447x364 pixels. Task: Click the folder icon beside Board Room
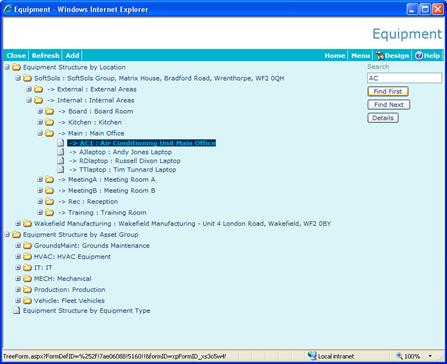(50, 111)
